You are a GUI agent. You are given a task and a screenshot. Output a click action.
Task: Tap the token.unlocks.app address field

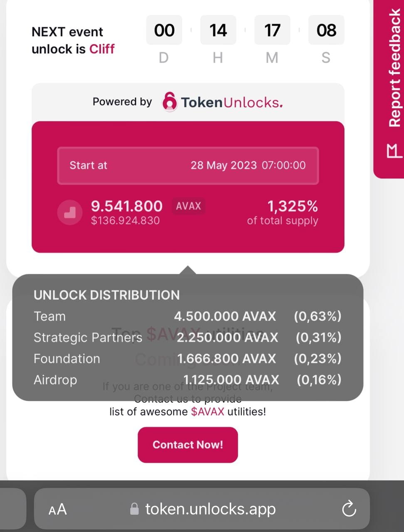tap(210, 508)
